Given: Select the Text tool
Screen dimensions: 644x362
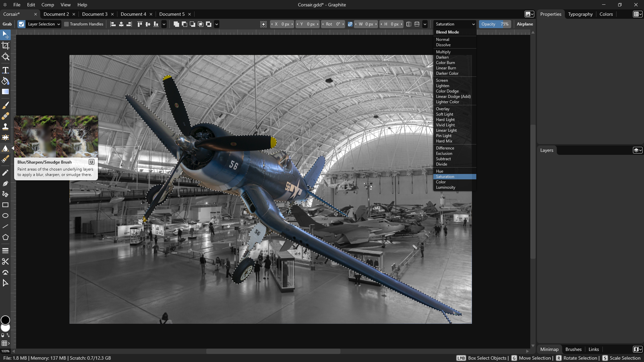Looking at the screenshot, I should pos(5,70).
